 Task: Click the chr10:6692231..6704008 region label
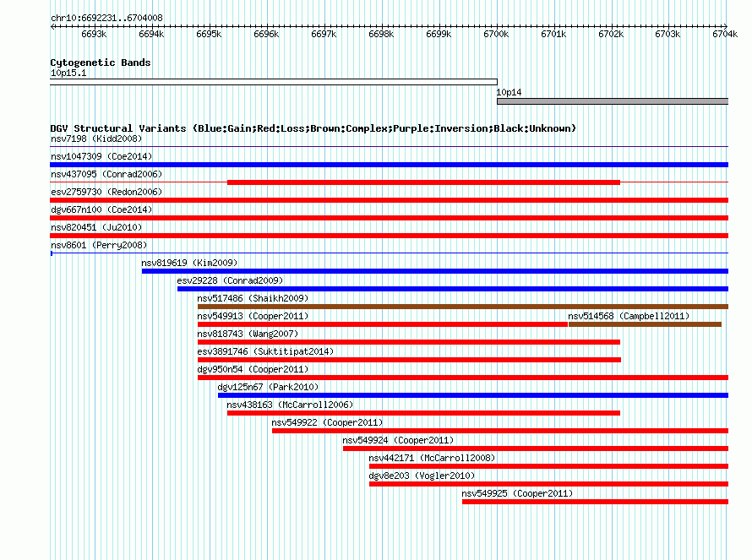(106, 18)
